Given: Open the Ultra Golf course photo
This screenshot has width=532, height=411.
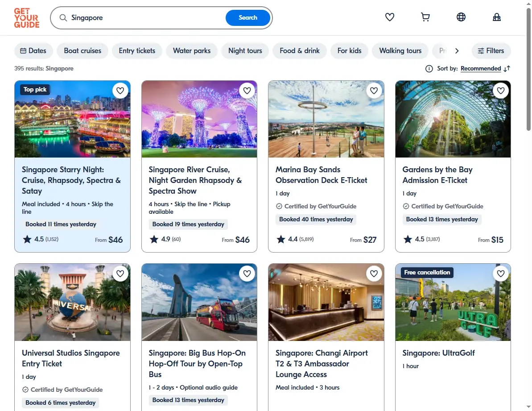Looking at the screenshot, I should pyautogui.click(x=453, y=303).
